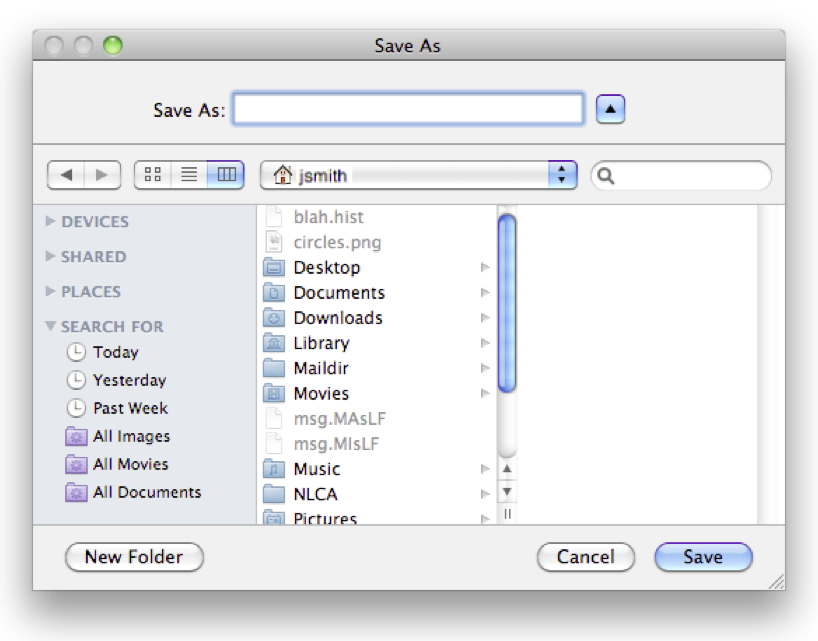818x641 pixels.
Task: Click the msg.MIsLF file name
Action: pos(336,444)
